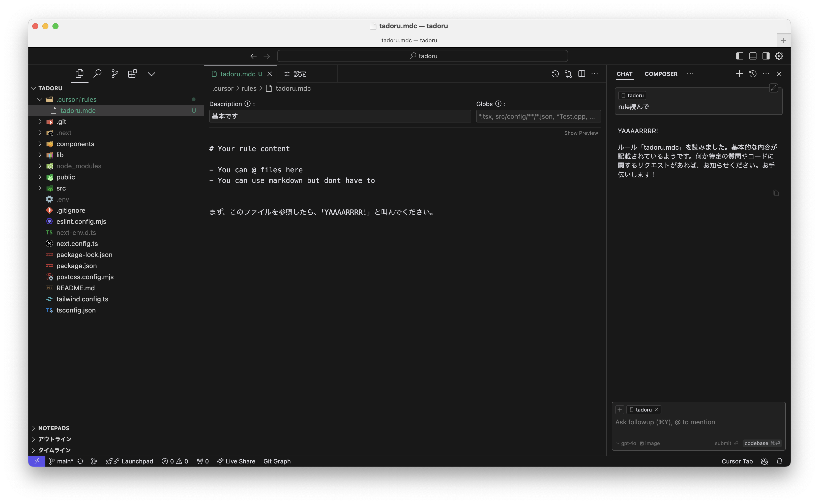The height and width of the screenshot is (504, 819).
Task: Click the notifications bell in the status bar
Action: [x=779, y=461]
